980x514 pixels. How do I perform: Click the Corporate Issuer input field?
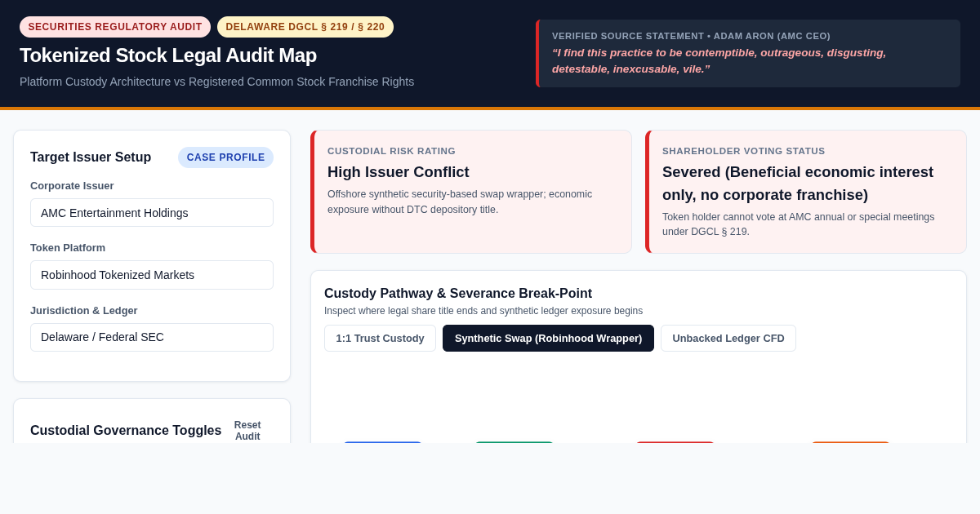pyautogui.click(x=152, y=213)
